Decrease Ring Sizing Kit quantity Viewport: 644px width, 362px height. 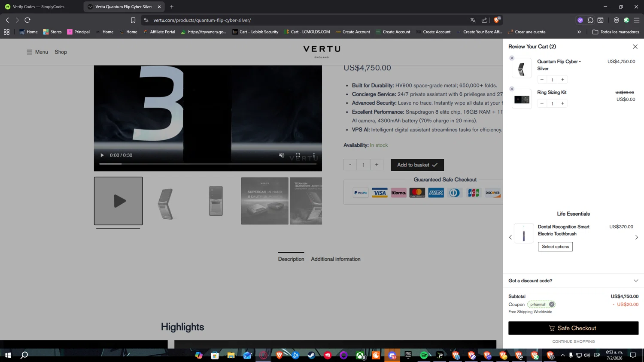542,103
